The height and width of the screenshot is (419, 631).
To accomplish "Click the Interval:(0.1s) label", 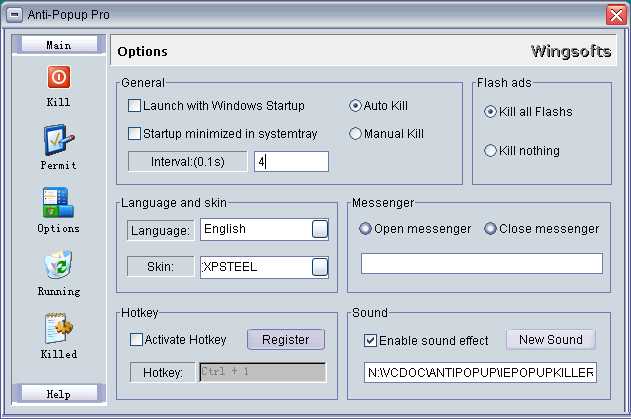I will (x=188, y=162).
